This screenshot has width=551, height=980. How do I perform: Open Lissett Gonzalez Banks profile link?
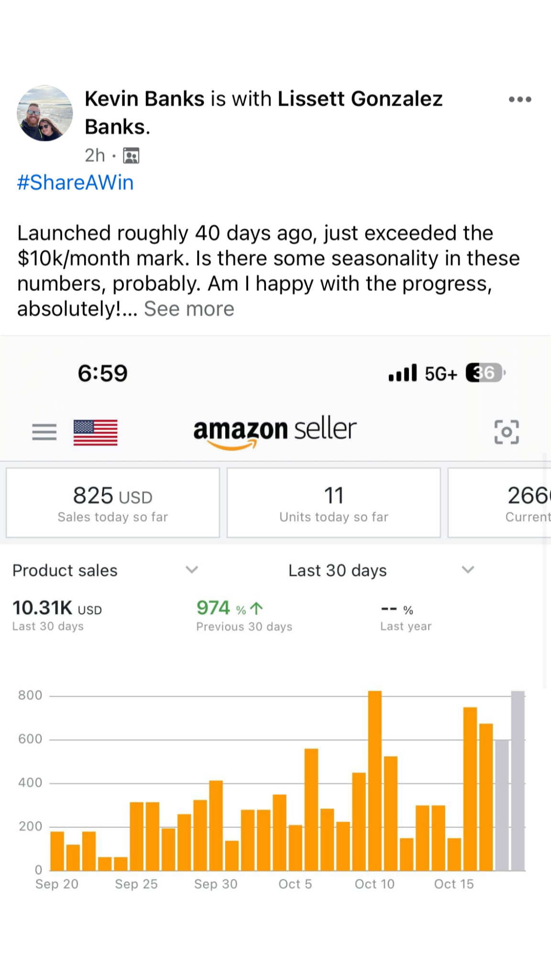360,99
